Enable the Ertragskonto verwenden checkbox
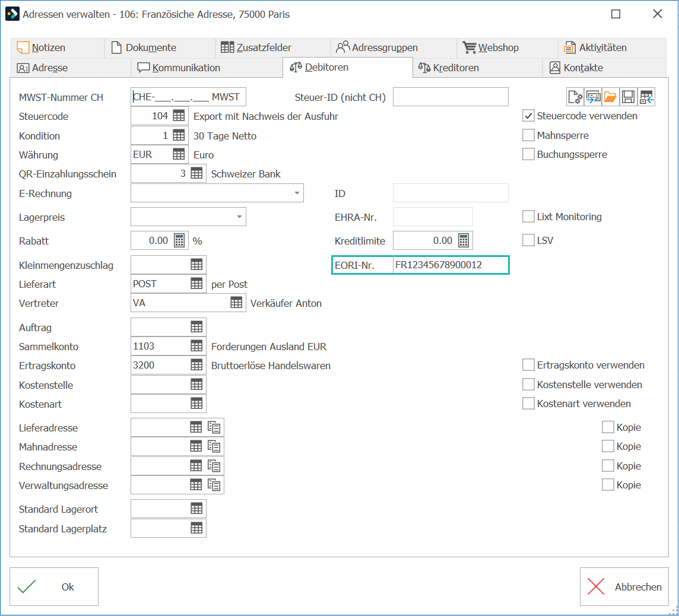Viewport: 679px width, 616px height. [528, 365]
